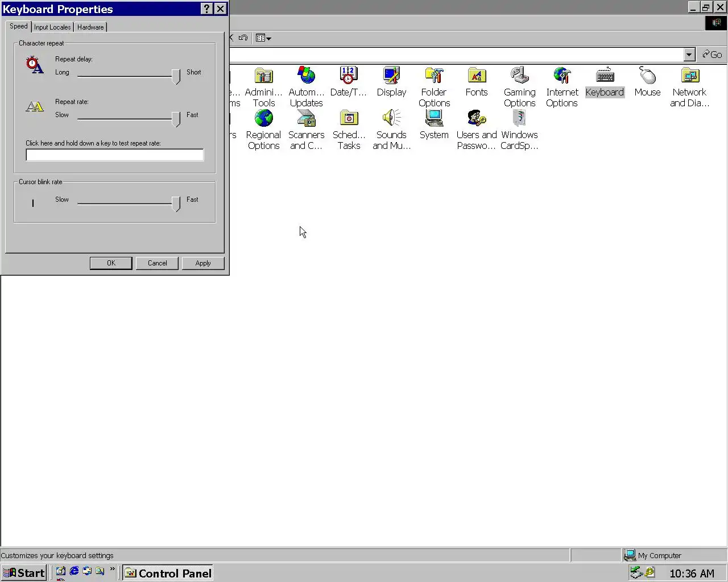Screen dimensions: 728x582
Task: Click the network tray icon in system tray
Action: [636, 572]
